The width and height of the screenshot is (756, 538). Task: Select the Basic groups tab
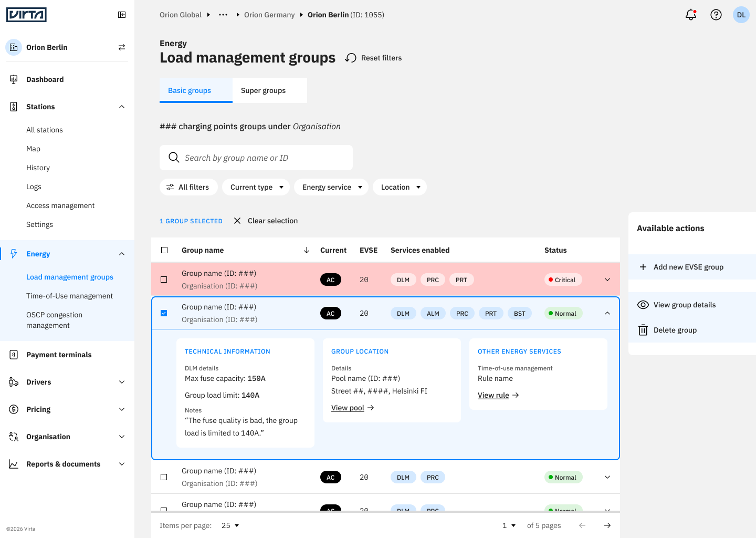pyautogui.click(x=196, y=90)
